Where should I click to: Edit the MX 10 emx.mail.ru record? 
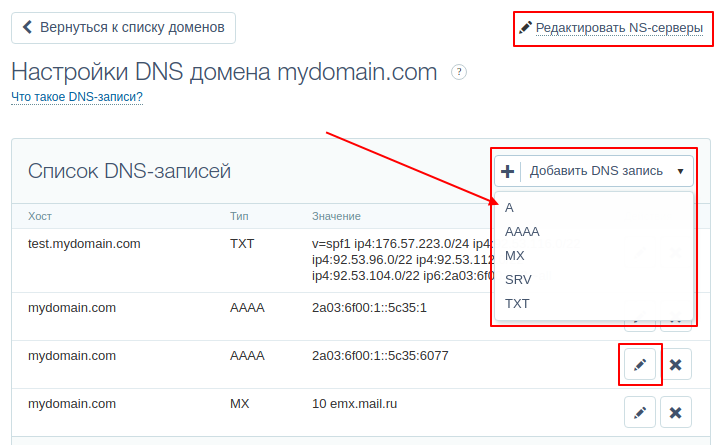pos(640,412)
